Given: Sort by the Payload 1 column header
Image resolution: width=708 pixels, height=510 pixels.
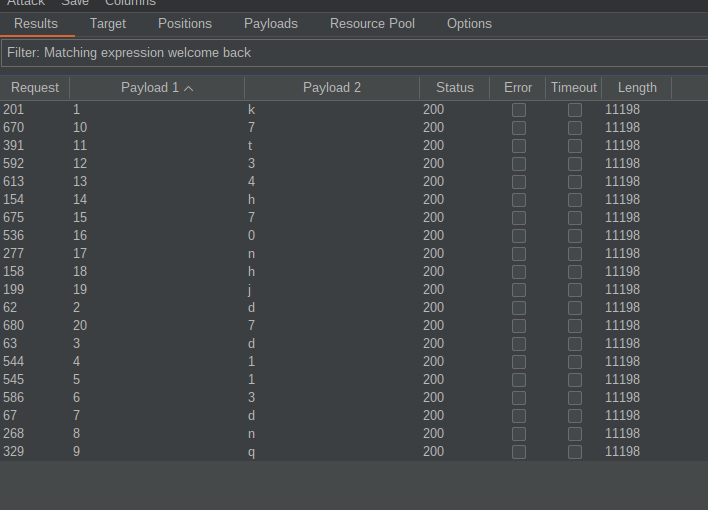Looking at the screenshot, I should (157, 88).
